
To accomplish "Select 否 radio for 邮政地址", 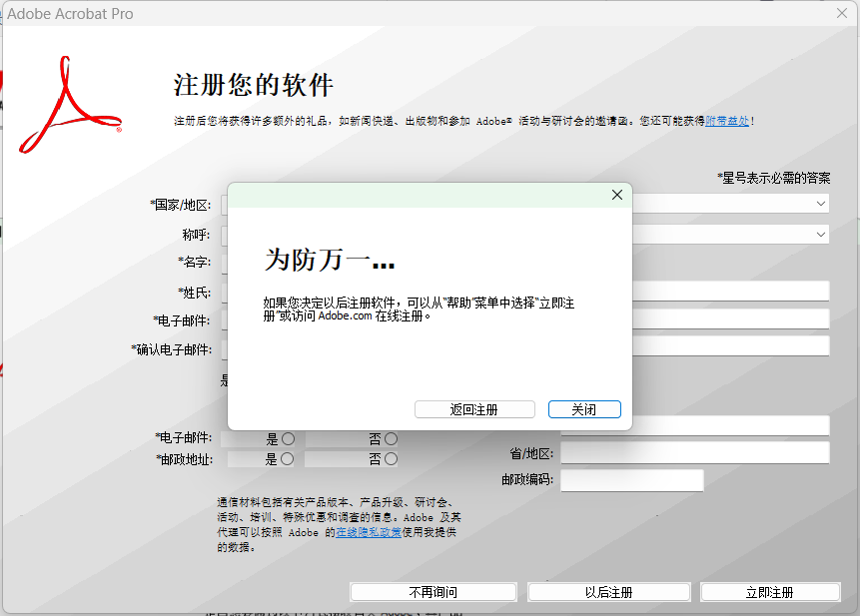I will (x=391, y=458).
